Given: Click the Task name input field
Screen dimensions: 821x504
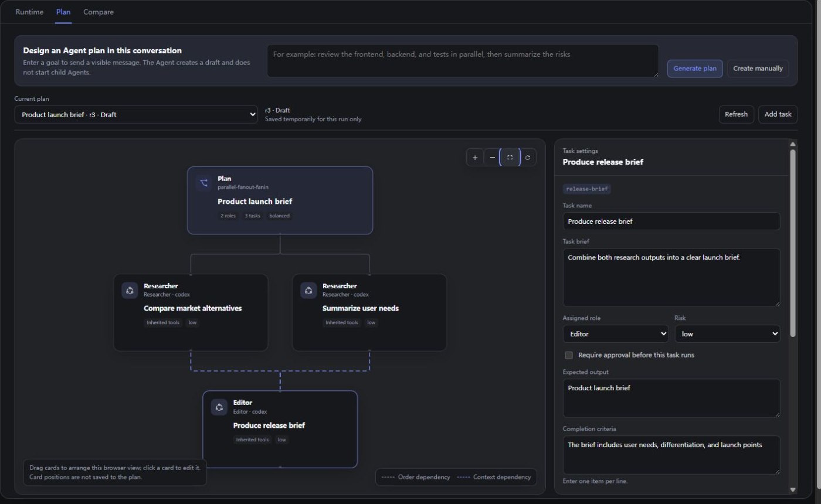Looking at the screenshot, I should tap(671, 222).
